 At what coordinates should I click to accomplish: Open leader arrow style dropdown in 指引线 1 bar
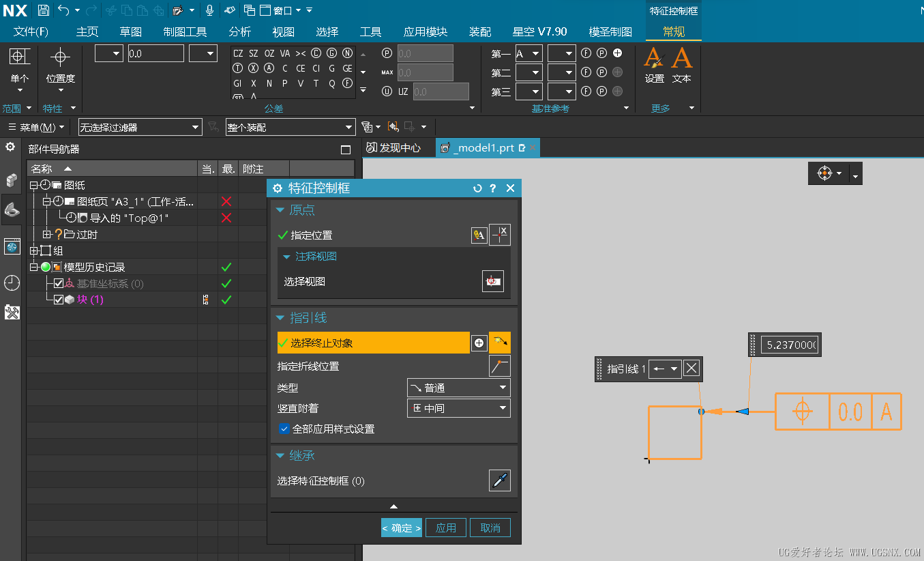click(665, 369)
